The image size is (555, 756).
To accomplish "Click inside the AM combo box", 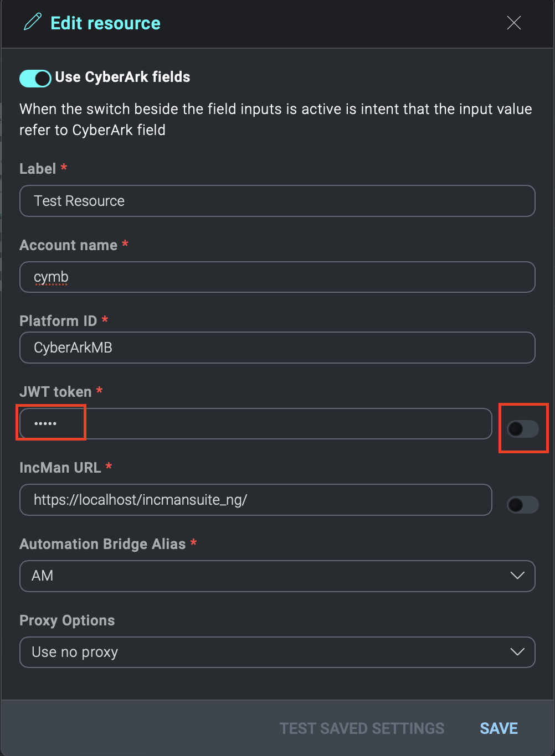I will tap(222, 576).
